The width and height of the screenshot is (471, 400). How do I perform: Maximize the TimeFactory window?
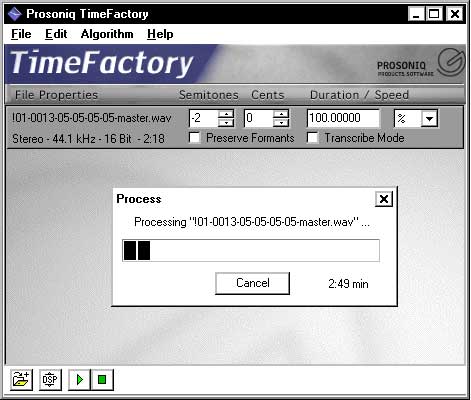(434, 14)
